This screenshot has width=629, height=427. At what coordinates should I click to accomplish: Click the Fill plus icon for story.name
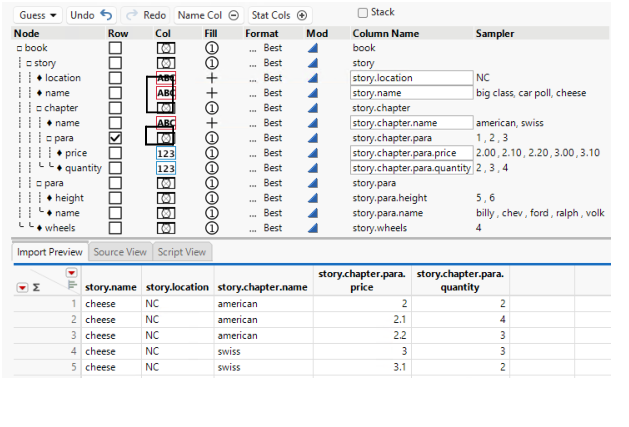click(x=212, y=93)
